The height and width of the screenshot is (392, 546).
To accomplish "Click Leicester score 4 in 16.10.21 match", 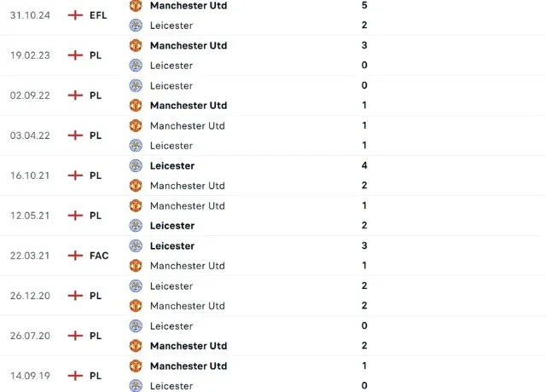I will [364, 165].
